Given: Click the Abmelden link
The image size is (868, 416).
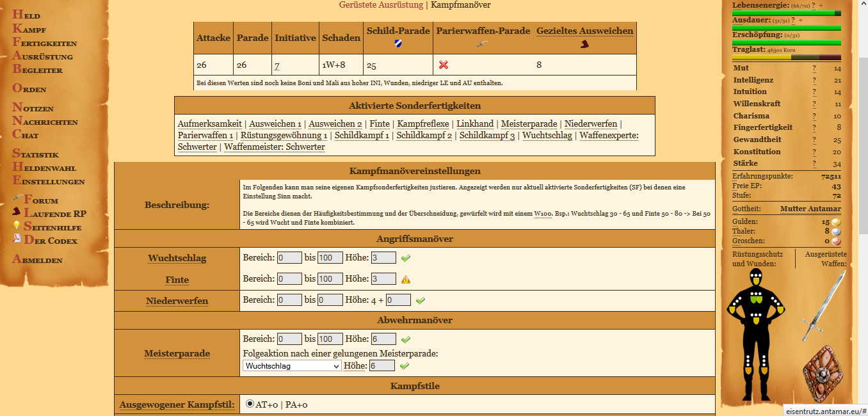Looking at the screenshot, I should click(x=38, y=260).
